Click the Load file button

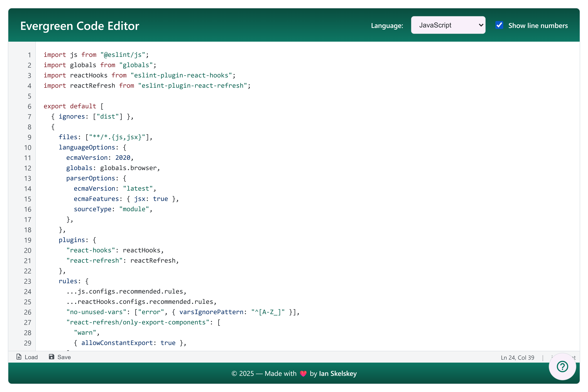click(x=27, y=357)
